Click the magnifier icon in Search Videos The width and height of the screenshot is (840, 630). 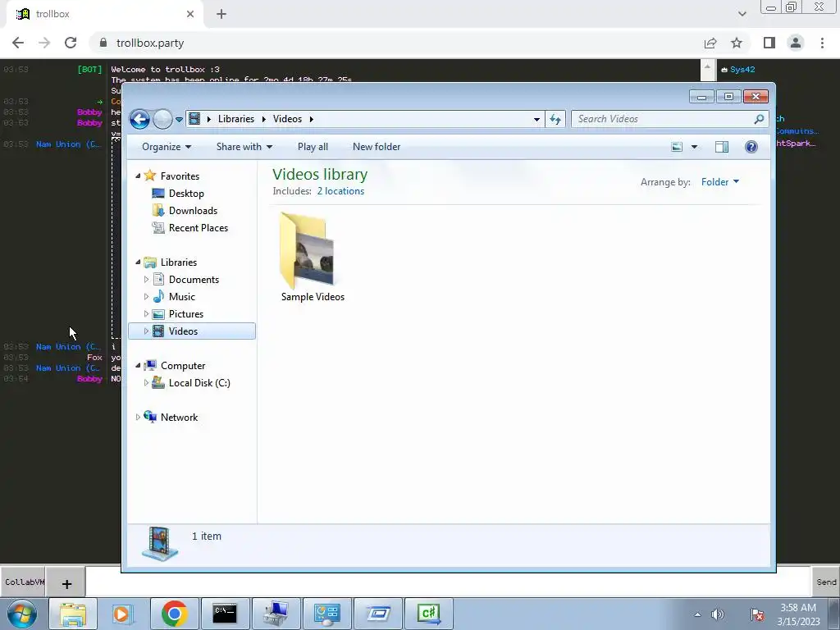[759, 119]
